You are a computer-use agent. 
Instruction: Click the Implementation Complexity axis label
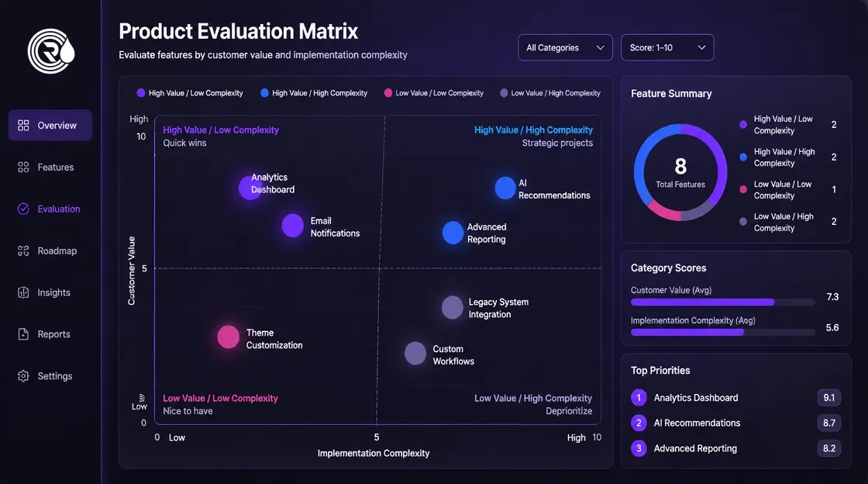click(x=374, y=453)
